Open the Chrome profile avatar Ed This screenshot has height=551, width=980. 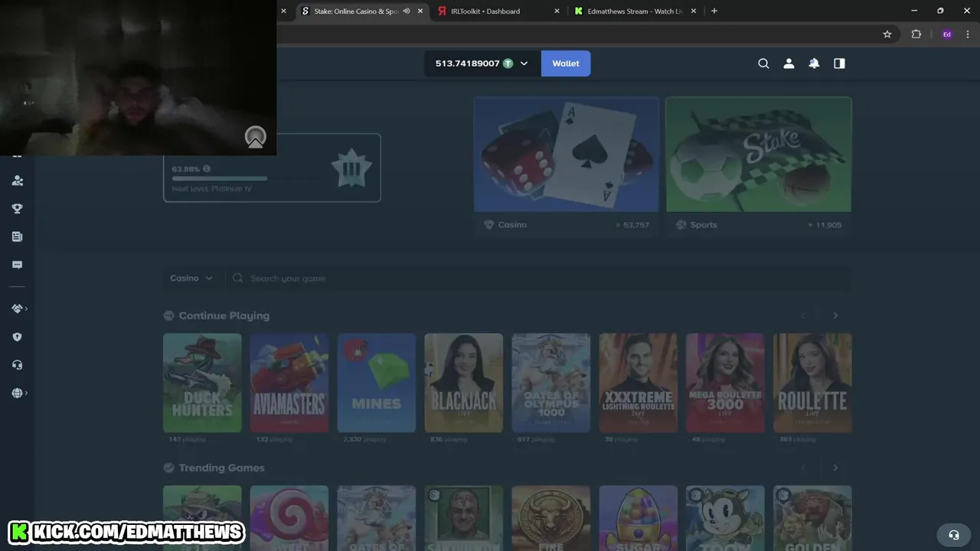947,34
